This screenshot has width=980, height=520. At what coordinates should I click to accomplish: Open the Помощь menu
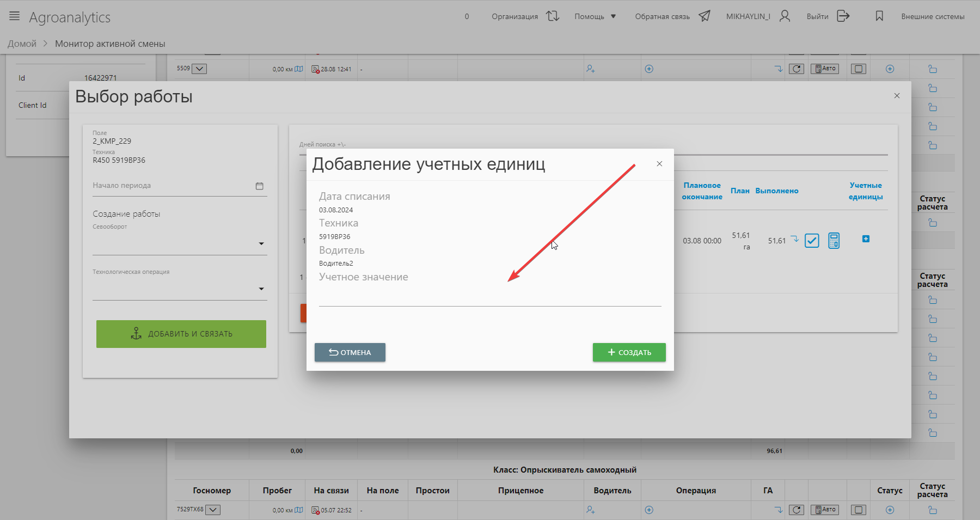pyautogui.click(x=595, y=16)
